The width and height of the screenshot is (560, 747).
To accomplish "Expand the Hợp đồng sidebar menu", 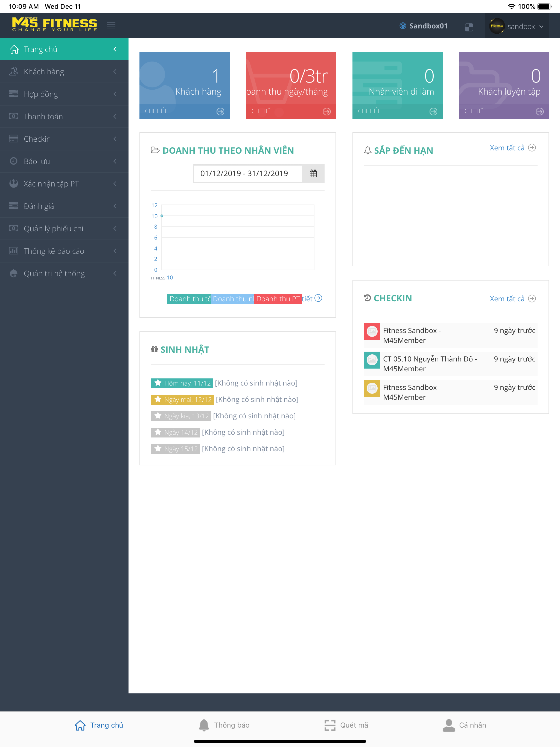I will (64, 94).
